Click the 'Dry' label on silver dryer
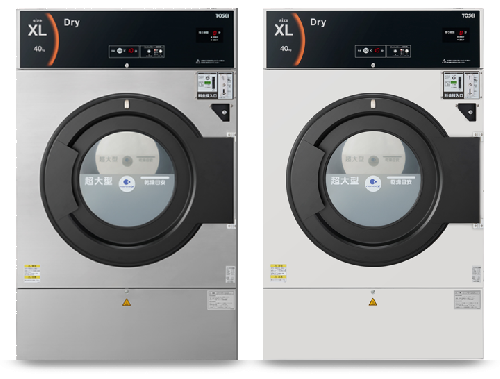 click(x=72, y=23)
